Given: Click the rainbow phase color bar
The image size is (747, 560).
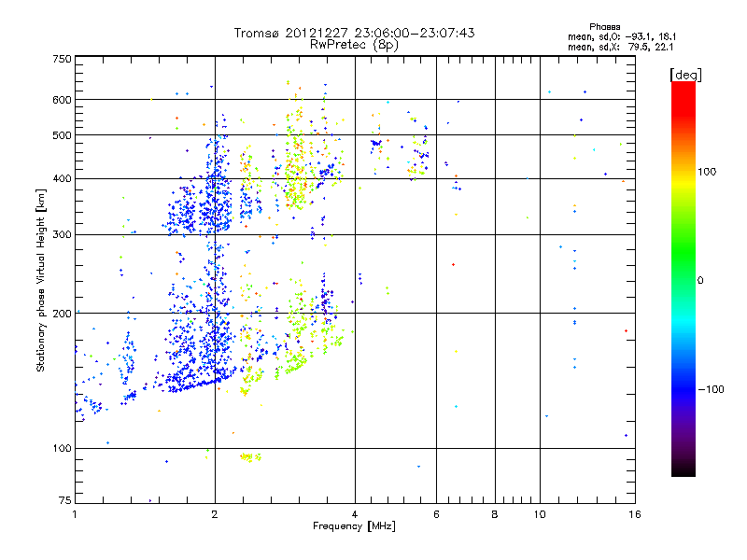Looking at the screenshot, I should pos(684,278).
